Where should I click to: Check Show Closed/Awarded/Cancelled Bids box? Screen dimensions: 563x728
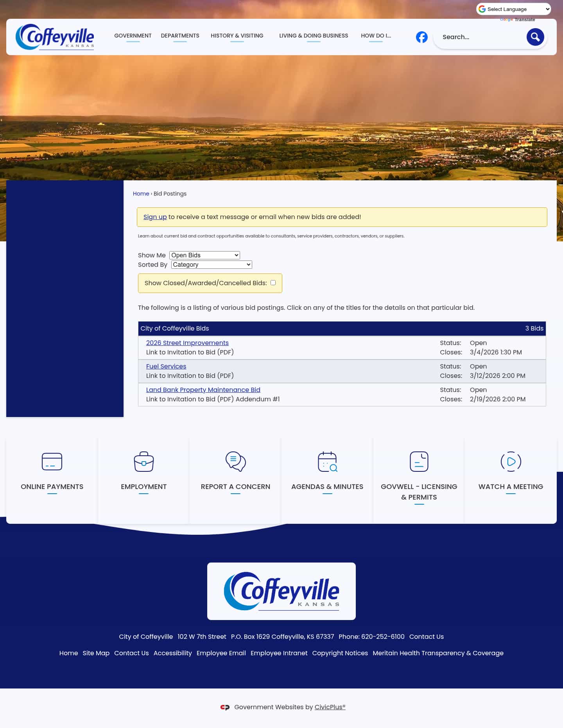[x=273, y=283]
